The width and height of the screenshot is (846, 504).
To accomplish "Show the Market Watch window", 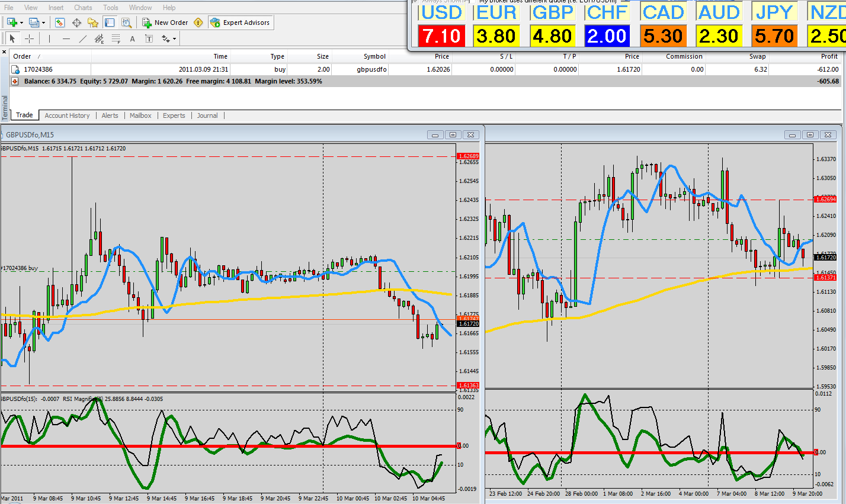I will (x=60, y=23).
